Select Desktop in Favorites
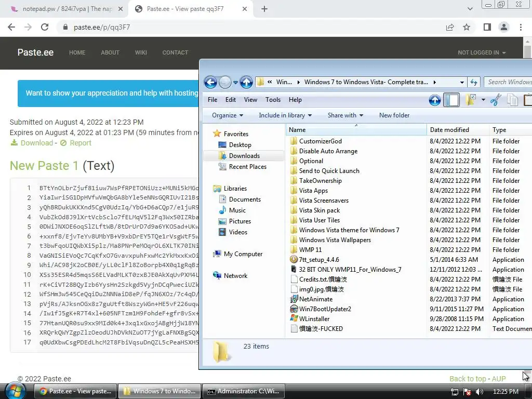This screenshot has height=399, width=532. click(x=240, y=145)
